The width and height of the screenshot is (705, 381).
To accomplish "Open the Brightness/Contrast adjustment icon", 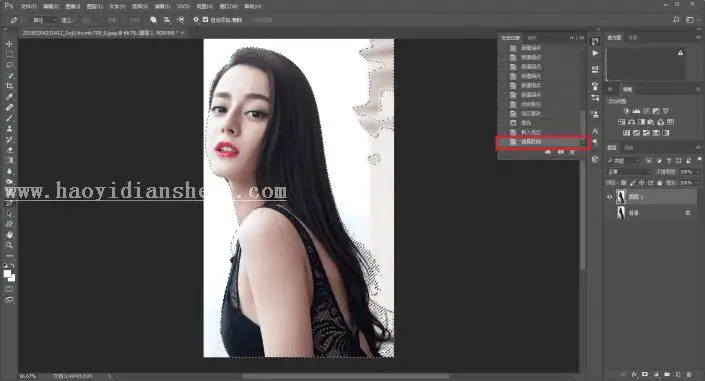I will coord(626,111).
